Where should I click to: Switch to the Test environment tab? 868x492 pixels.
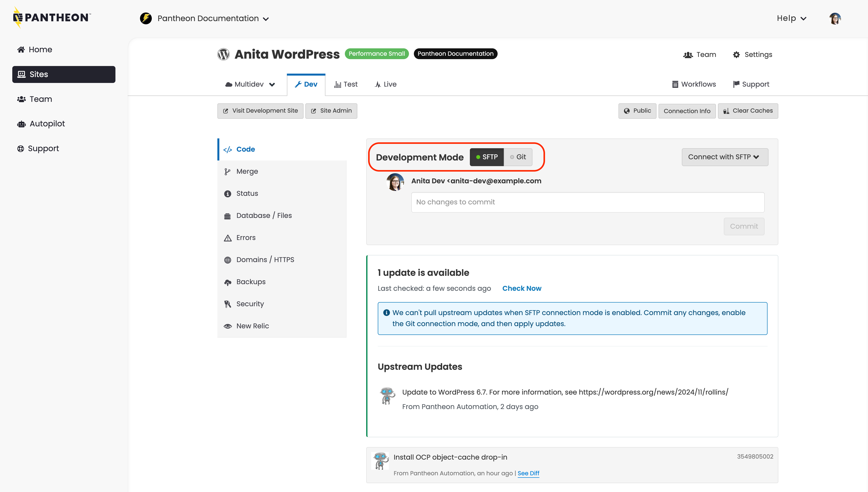[346, 84]
